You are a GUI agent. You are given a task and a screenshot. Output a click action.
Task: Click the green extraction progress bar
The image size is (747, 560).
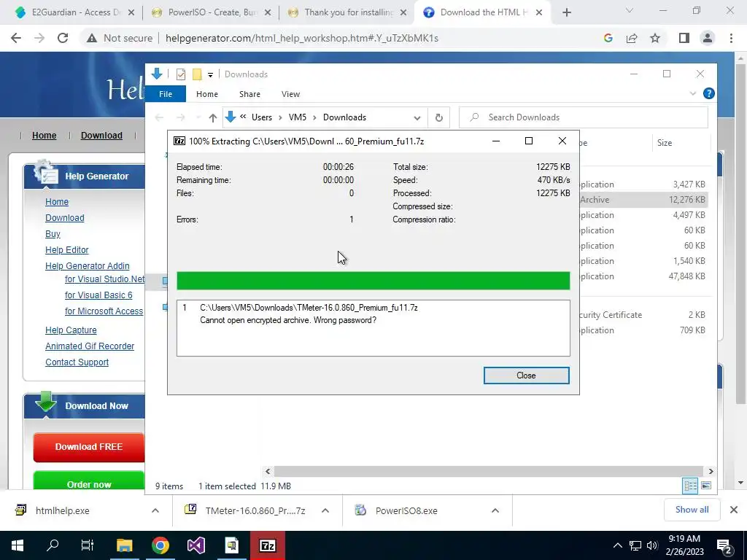373,281
